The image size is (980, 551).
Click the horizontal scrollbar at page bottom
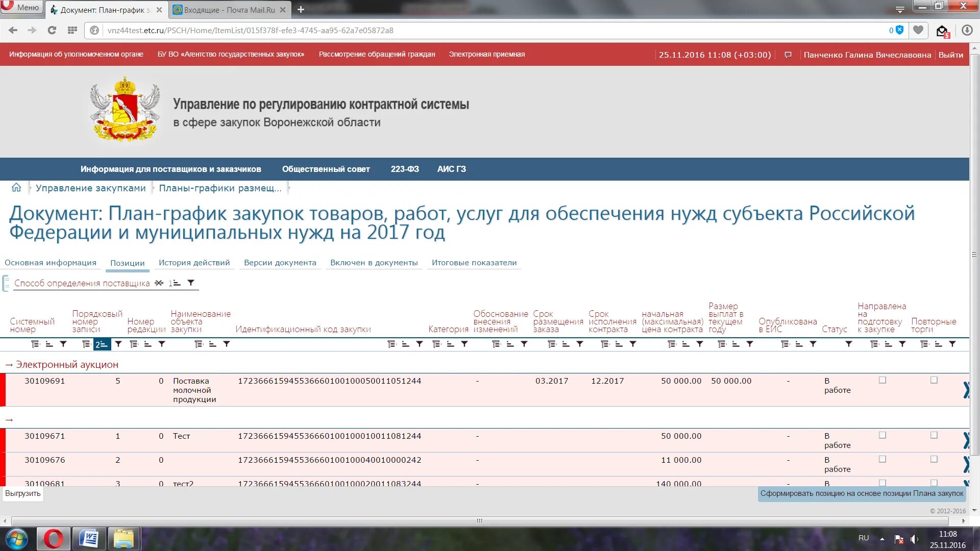[x=479, y=521]
